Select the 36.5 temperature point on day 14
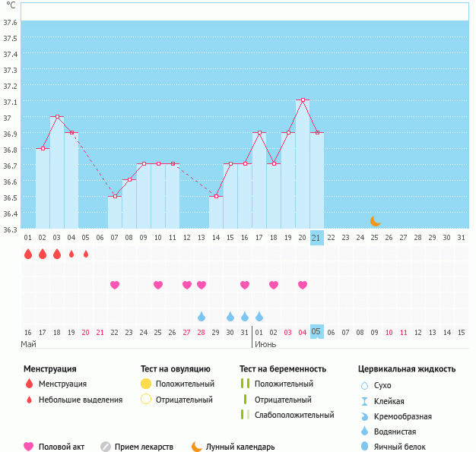This screenshot has height=452, width=476. click(216, 196)
